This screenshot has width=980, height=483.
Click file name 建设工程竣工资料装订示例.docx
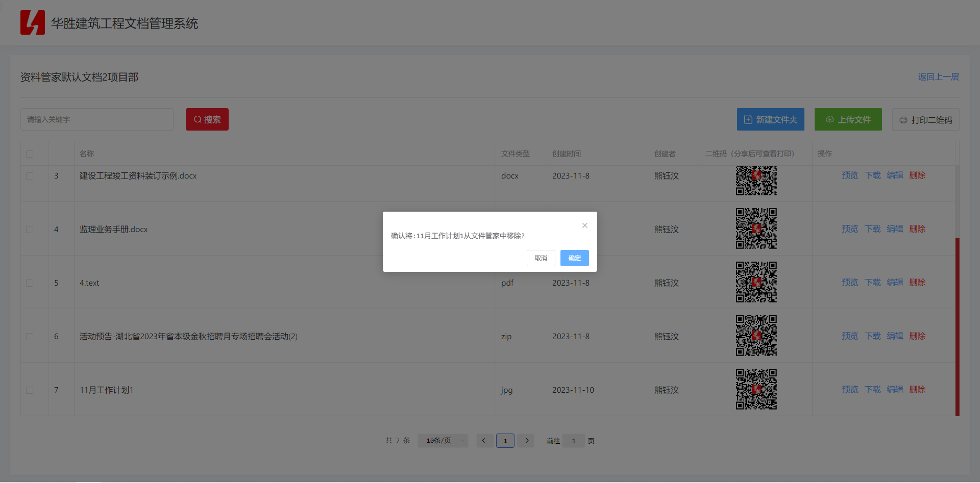(138, 176)
